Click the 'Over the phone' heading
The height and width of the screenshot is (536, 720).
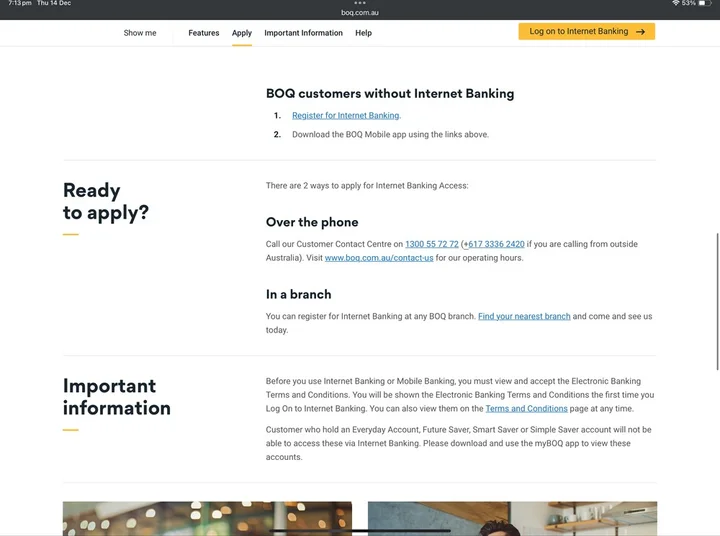(x=312, y=222)
